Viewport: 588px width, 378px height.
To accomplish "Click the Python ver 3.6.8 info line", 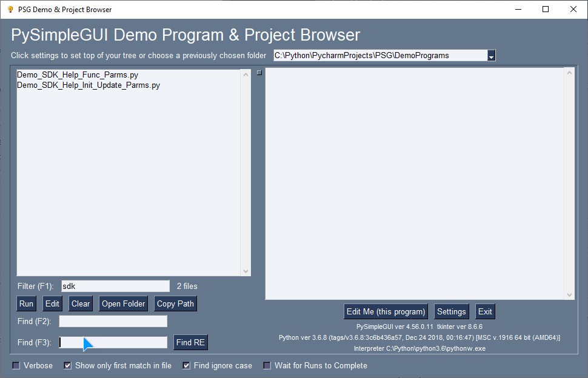I will 419,337.
